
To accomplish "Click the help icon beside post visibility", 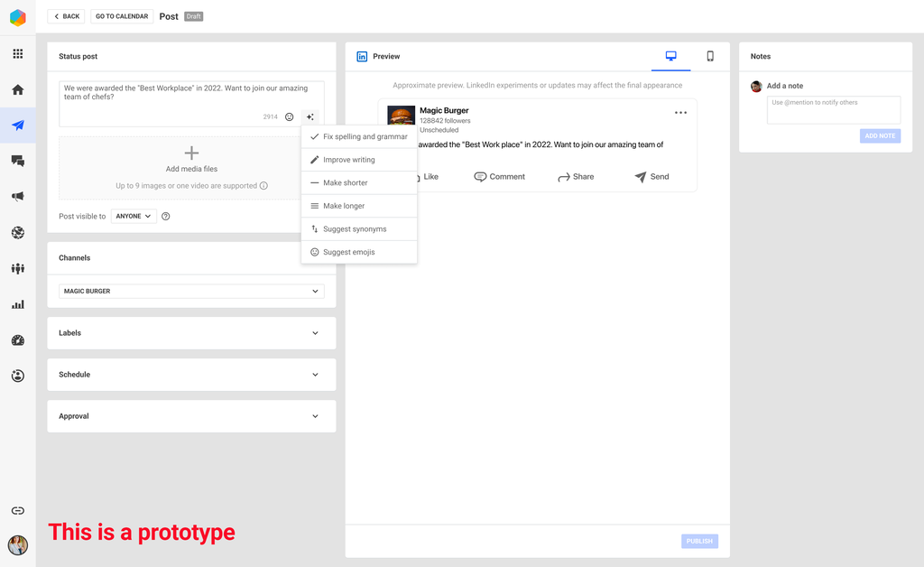I will tap(166, 217).
